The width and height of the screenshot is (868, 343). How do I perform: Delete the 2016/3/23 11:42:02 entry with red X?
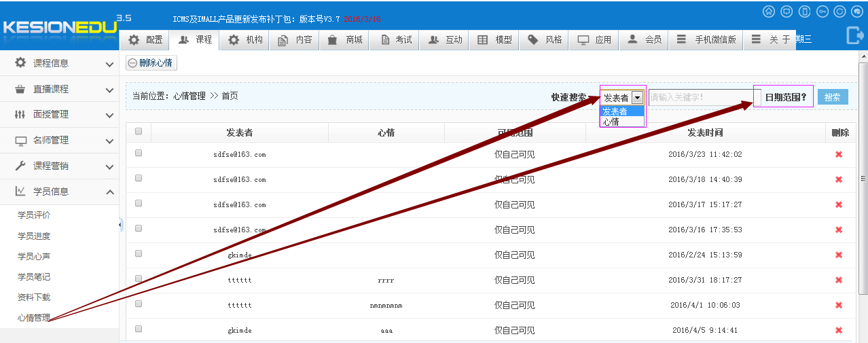(x=839, y=154)
